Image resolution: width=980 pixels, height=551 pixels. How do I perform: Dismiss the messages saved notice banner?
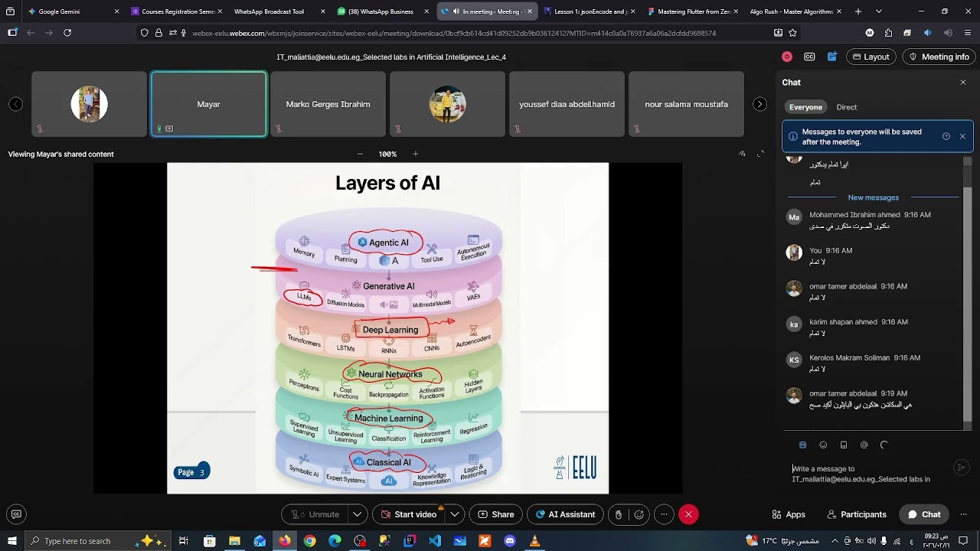[x=962, y=136]
